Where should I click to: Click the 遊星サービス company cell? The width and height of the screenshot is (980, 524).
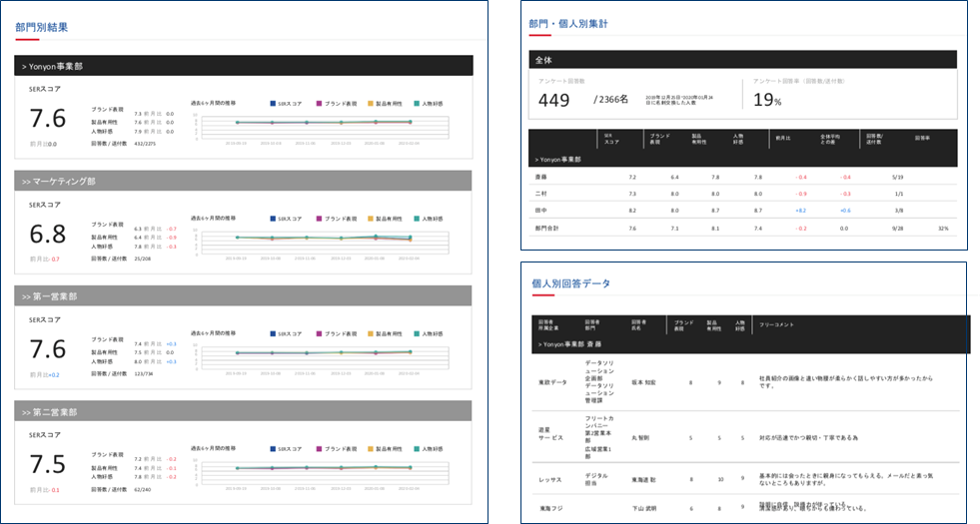pos(550,434)
